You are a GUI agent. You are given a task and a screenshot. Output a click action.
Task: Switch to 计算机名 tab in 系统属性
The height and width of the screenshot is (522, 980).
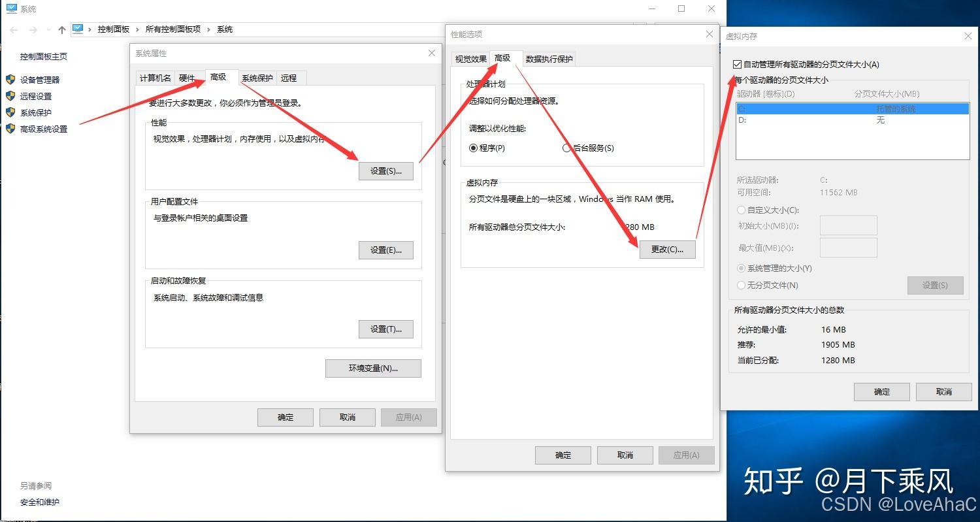[155, 78]
